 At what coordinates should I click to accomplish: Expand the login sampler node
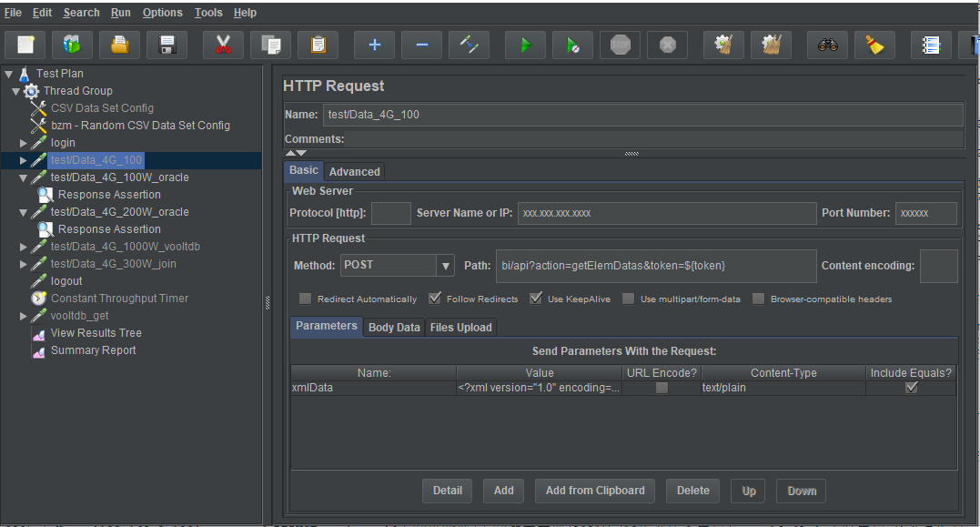coord(24,143)
